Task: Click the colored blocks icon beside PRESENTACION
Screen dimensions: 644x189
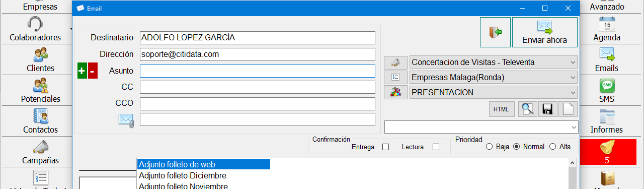Action: pyautogui.click(x=395, y=92)
